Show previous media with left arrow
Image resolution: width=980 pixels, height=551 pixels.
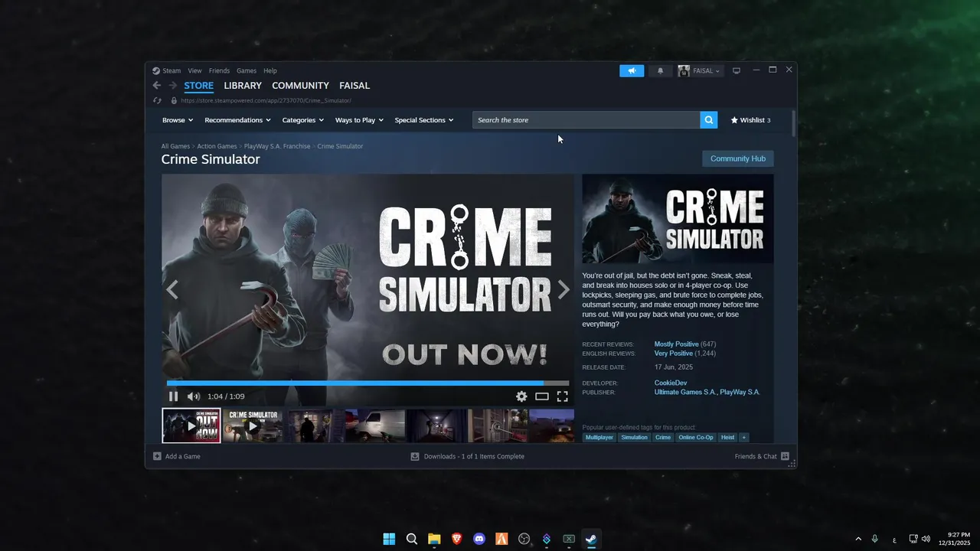tap(172, 290)
